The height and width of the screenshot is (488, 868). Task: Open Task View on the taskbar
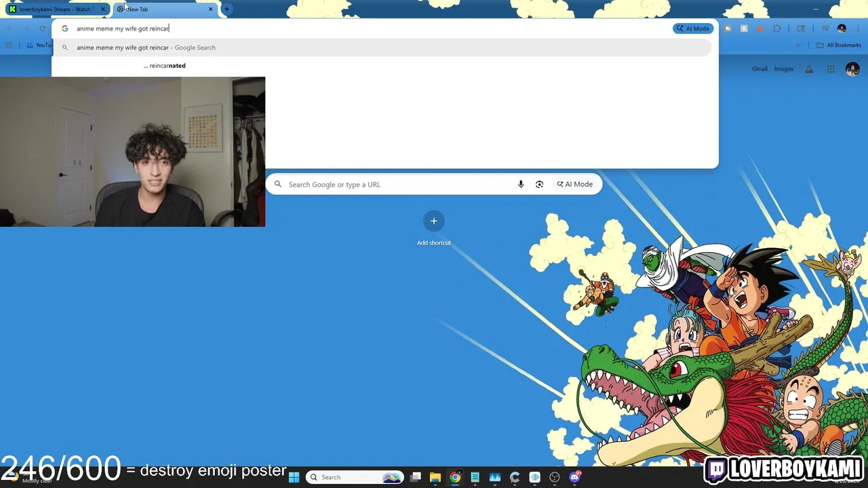[416, 477]
